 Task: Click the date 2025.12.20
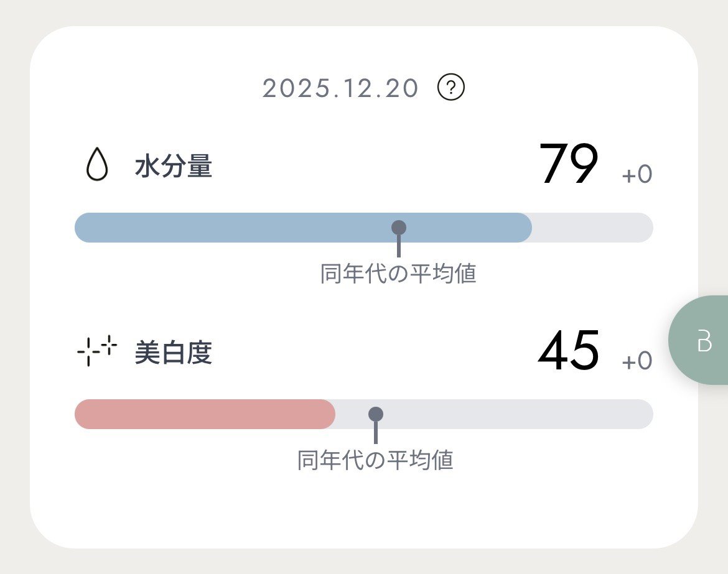(x=340, y=88)
